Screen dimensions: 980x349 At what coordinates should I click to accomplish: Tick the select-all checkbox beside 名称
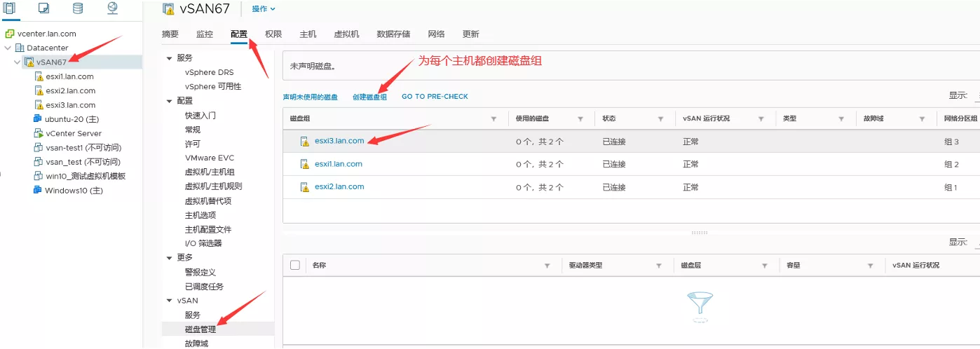295,266
